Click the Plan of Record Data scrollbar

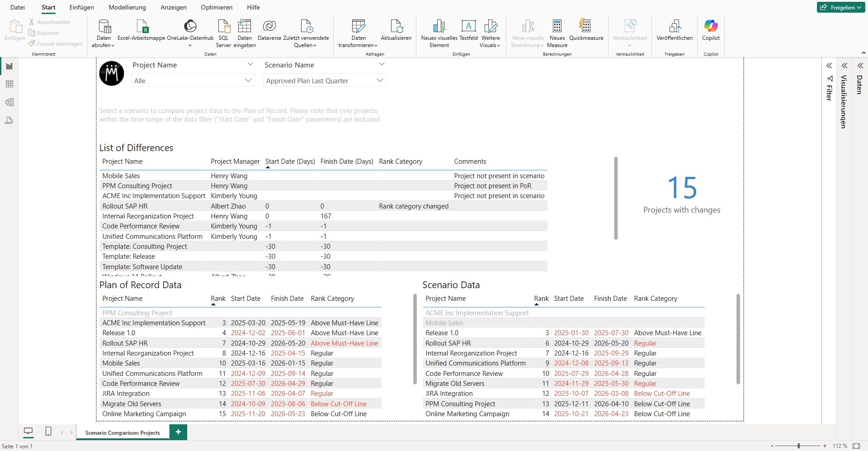[415, 339]
